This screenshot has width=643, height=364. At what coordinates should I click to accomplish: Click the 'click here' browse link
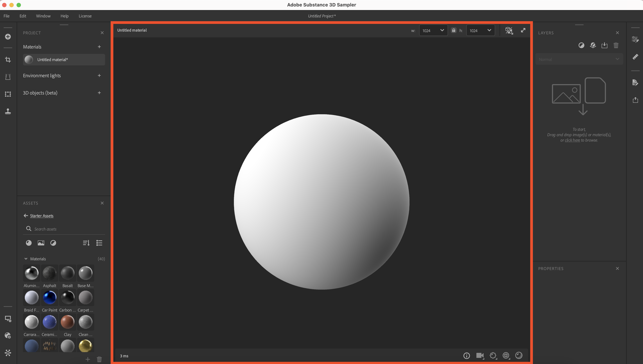tap(572, 140)
